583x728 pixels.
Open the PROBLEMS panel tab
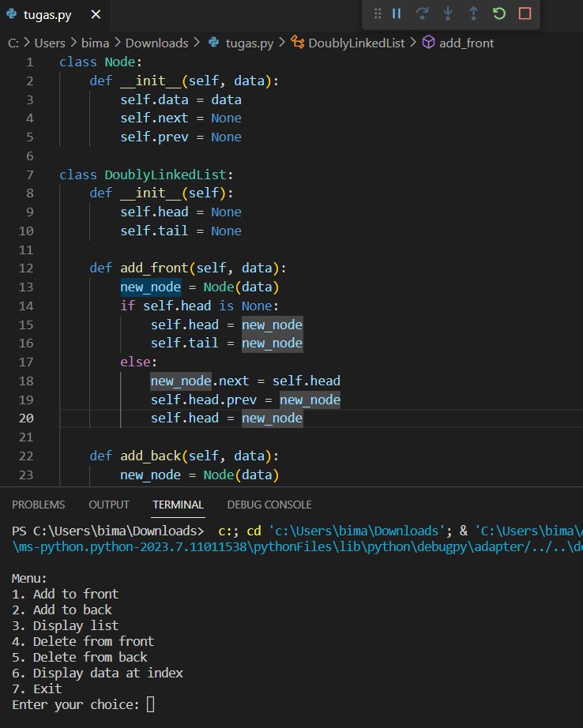coord(39,505)
